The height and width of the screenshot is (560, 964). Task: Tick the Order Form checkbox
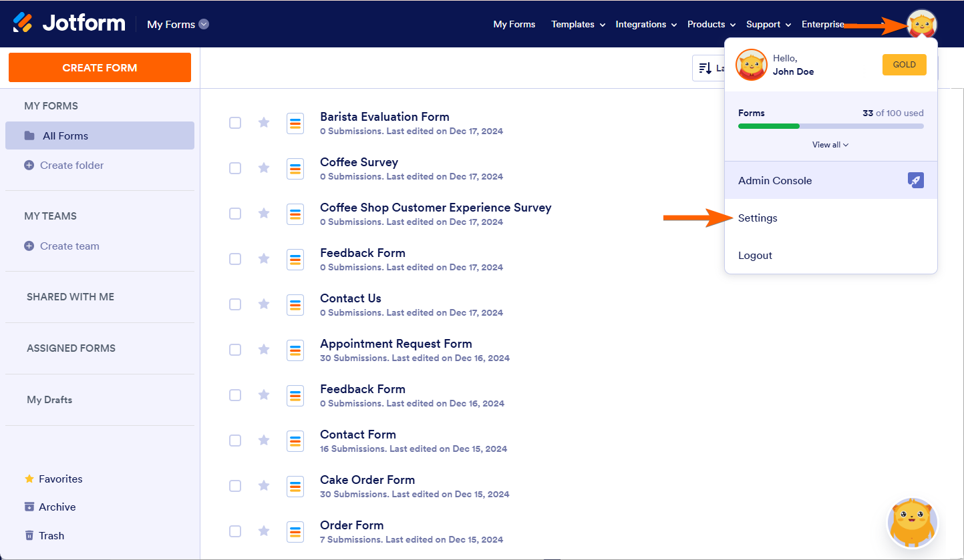[235, 531]
